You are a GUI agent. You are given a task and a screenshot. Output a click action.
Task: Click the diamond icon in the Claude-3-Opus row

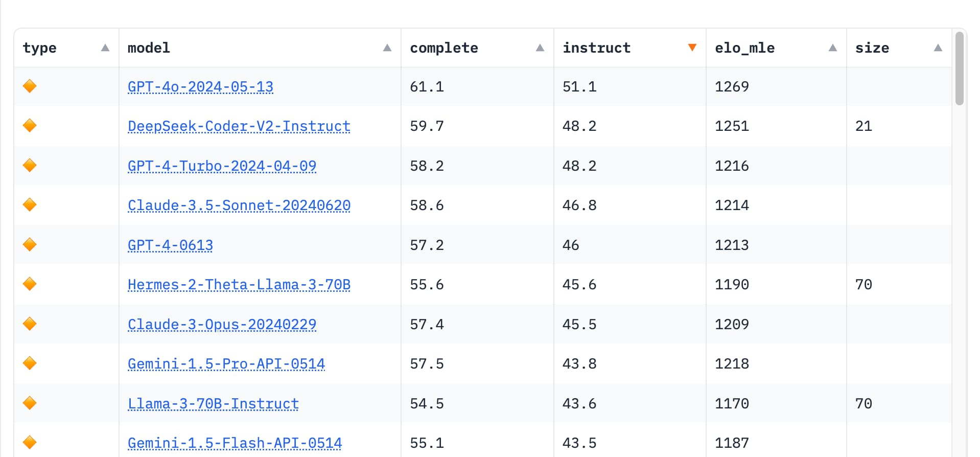[x=30, y=324]
